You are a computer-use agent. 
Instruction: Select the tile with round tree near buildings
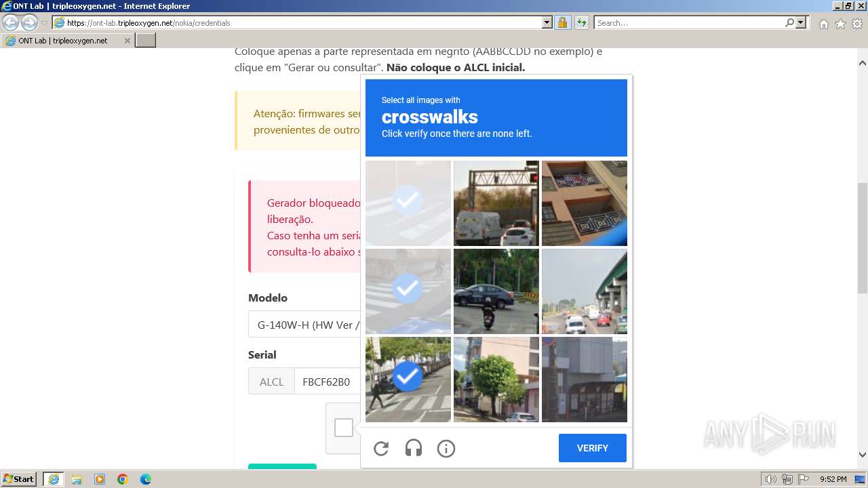coord(496,380)
